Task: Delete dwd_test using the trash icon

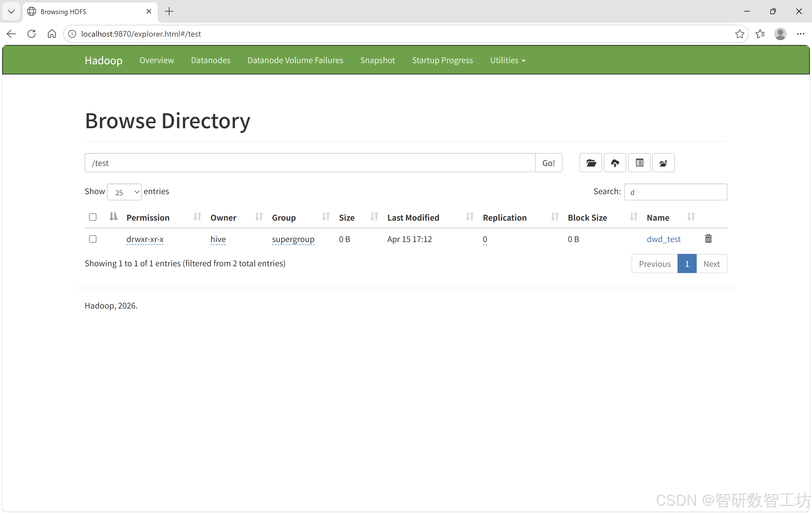Action: point(708,239)
